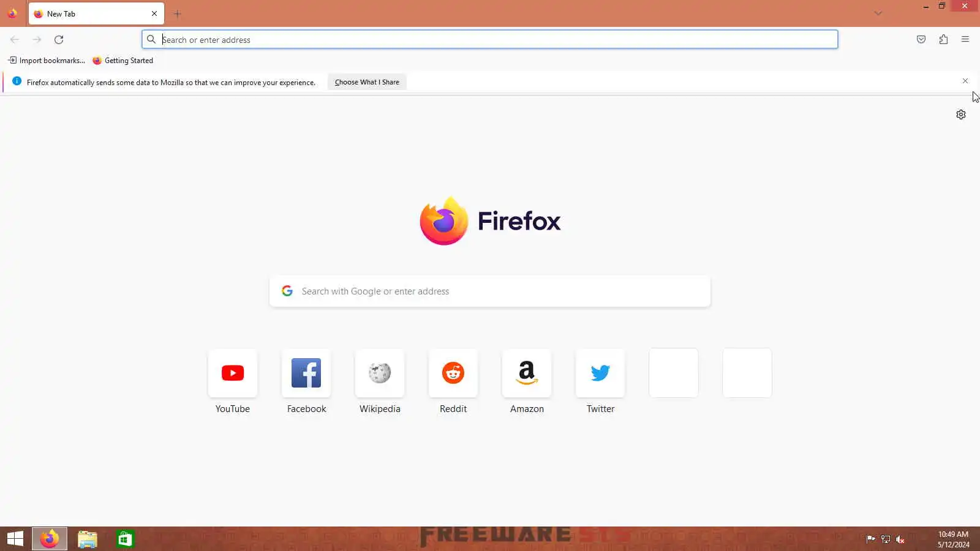The width and height of the screenshot is (980, 551).
Task: Open a new tab with plus button
Action: (x=178, y=13)
